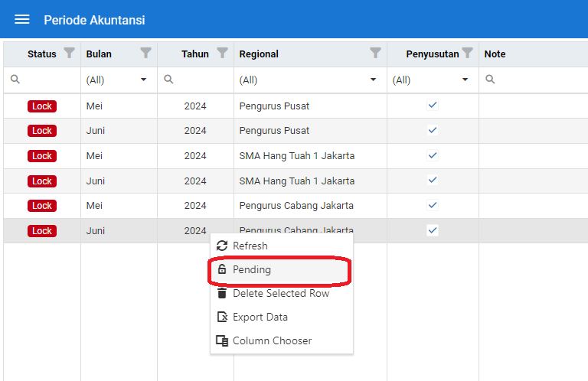Click the Tahun column filter icon
588x381 pixels.
coord(223,54)
